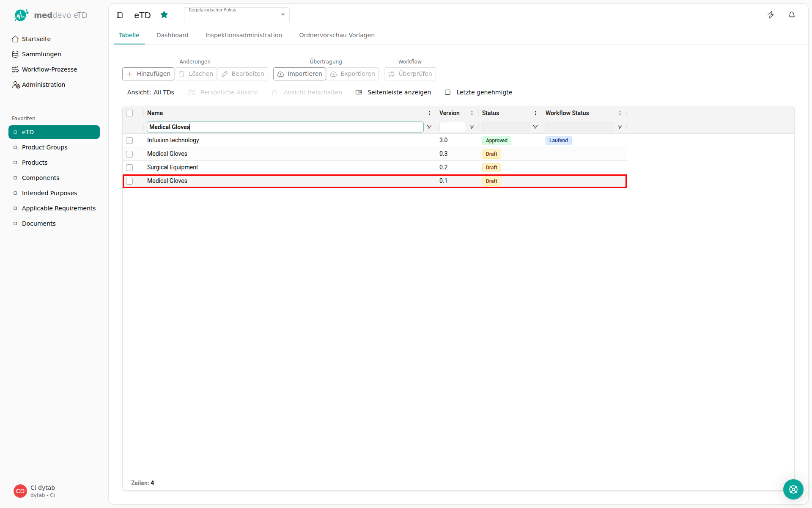Open the Inspektionsadministration tab
The width and height of the screenshot is (812, 508).
coord(244,35)
